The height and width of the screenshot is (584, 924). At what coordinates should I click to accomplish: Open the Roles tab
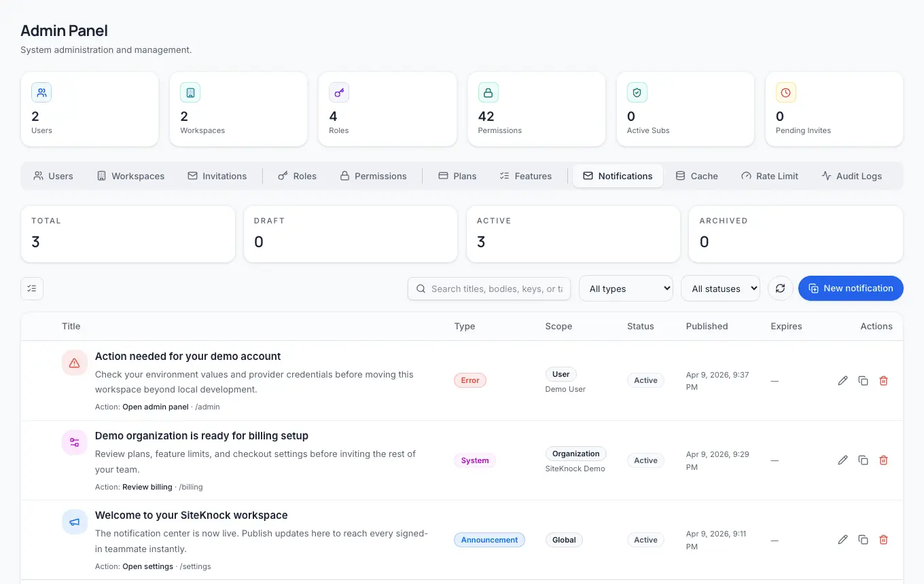pos(298,176)
